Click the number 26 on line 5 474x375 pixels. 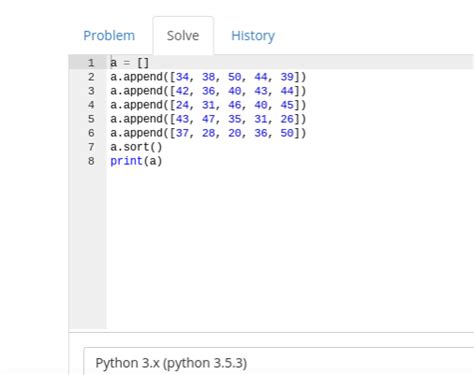(x=287, y=119)
